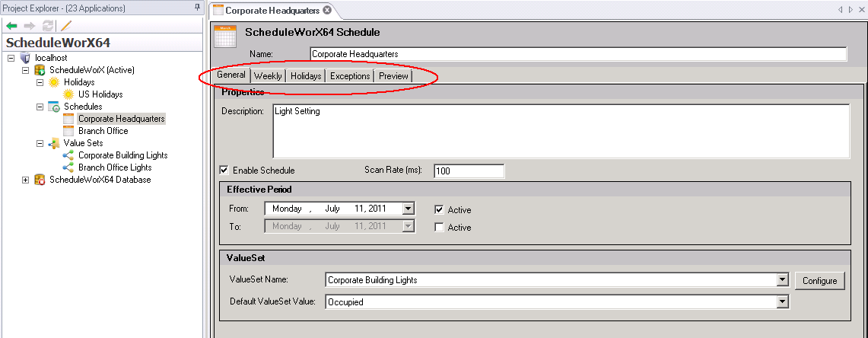The height and width of the screenshot is (338, 868).
Task: Click the ScheduleWorX (Active) database icon
Action: (40, 70)
